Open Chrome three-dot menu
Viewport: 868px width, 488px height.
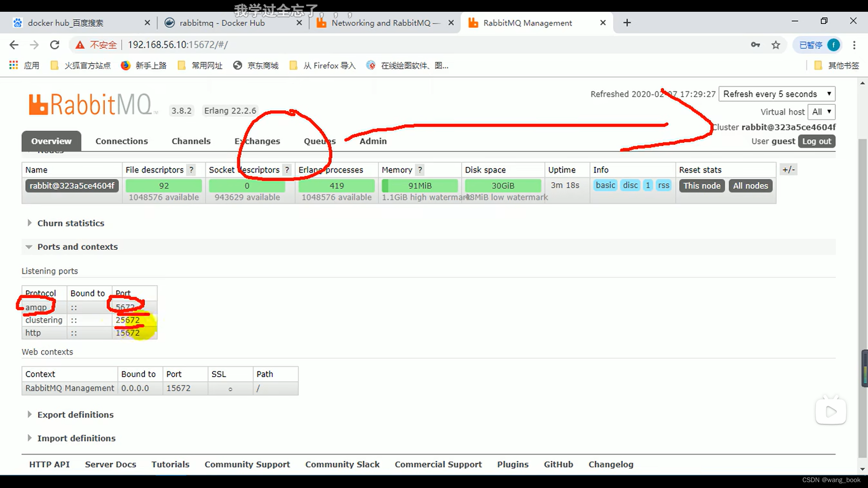(x=854, y=45)
